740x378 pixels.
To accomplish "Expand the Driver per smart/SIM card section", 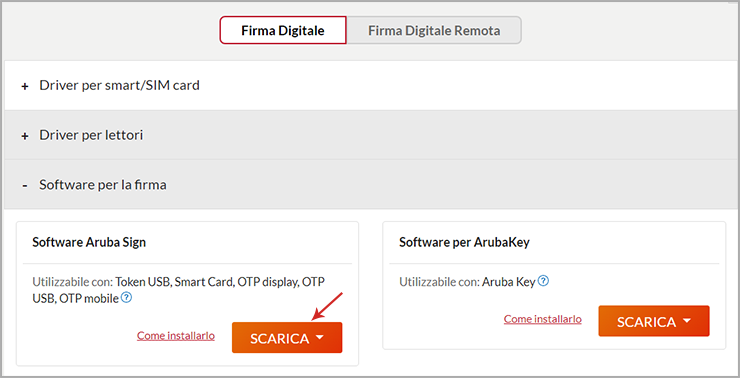I will (x=370, y=85).
